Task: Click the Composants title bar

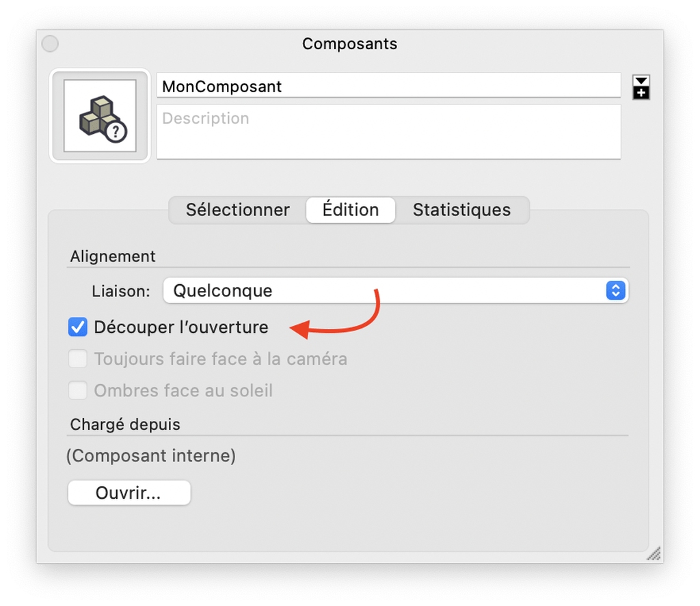Action: tap(349, 44)
